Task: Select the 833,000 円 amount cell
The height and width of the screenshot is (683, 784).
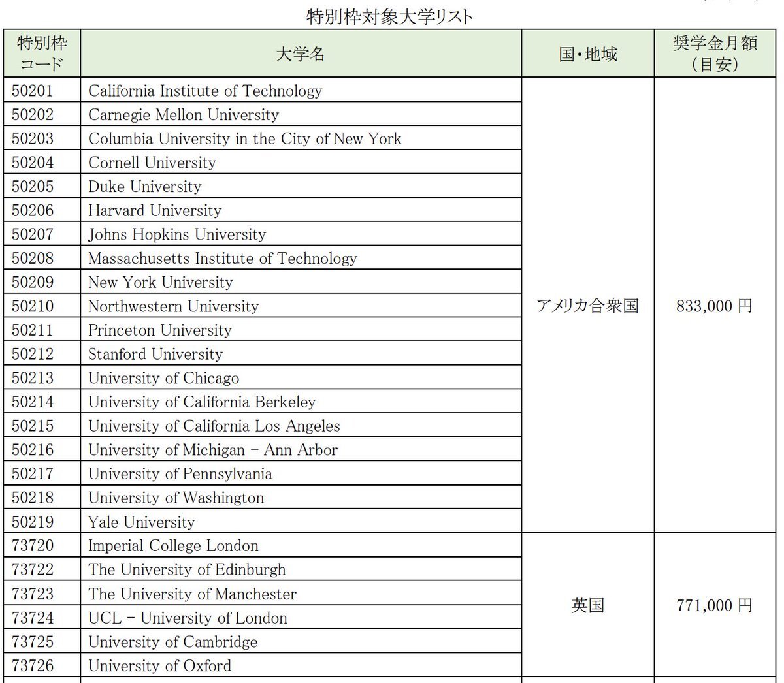Action: 715,306
